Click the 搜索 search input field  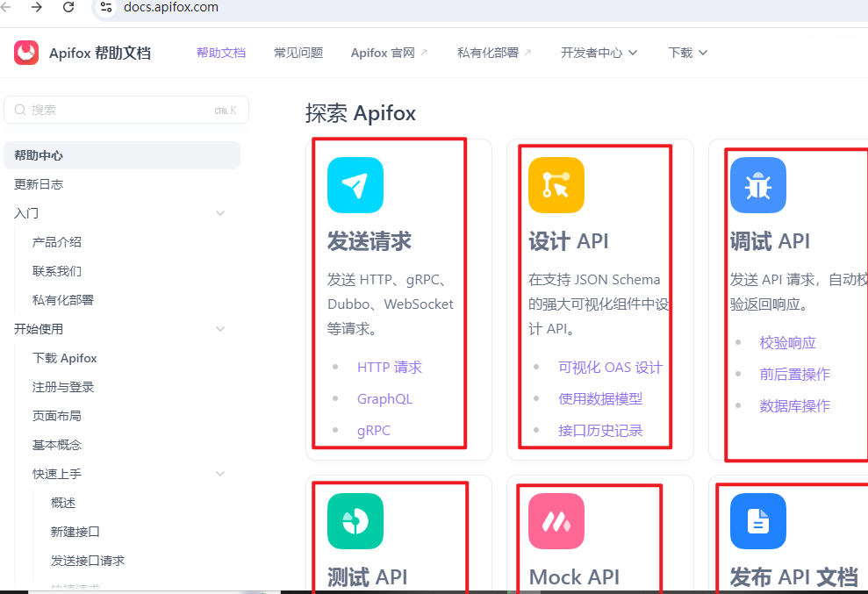click(126, 110)
